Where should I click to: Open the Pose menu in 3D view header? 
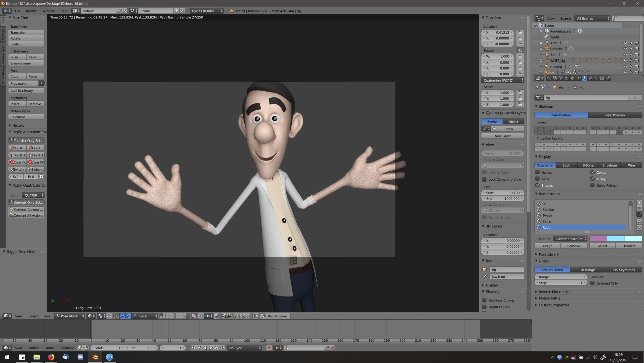click(47, 316)
